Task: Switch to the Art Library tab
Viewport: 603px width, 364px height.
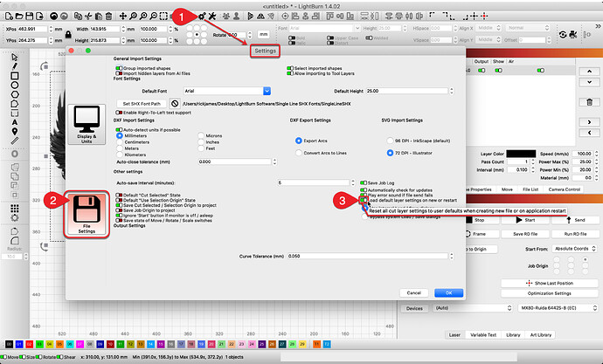Action: pos(541,335)
